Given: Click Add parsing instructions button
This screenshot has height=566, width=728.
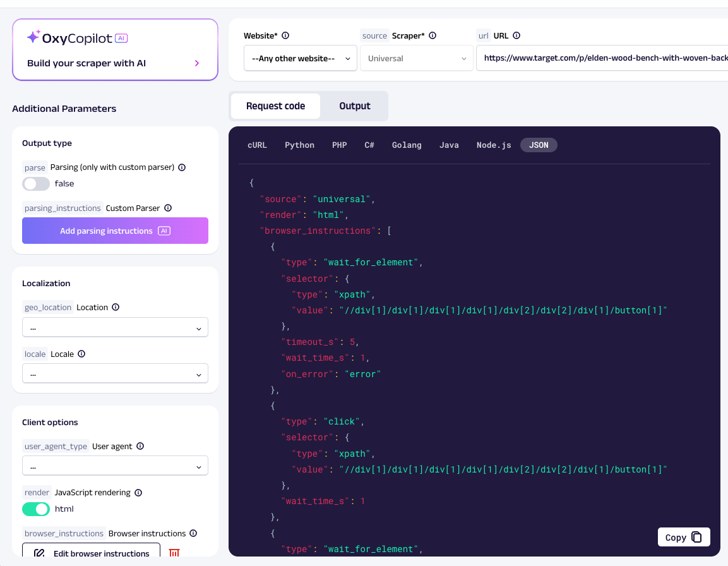Looking at the screenshot, I should coord(115,231).
